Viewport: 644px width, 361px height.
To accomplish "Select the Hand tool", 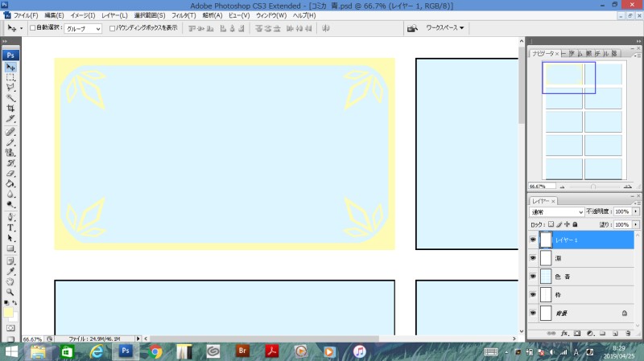I will (x=10, y=281).
